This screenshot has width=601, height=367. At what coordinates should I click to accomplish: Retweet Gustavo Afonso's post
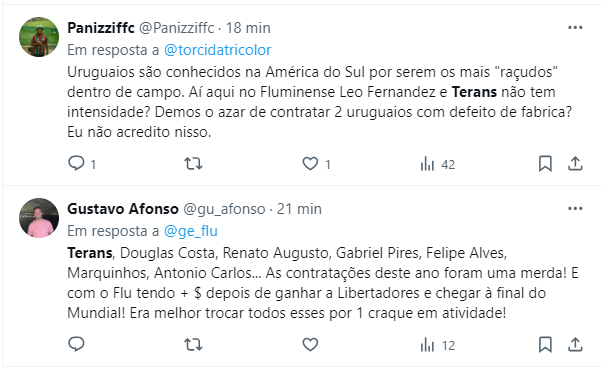tap(193, 344)
